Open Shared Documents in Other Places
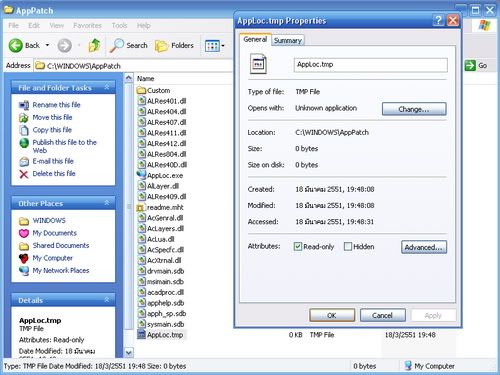This screenshot has height=375, width=500. coord(61,245)
